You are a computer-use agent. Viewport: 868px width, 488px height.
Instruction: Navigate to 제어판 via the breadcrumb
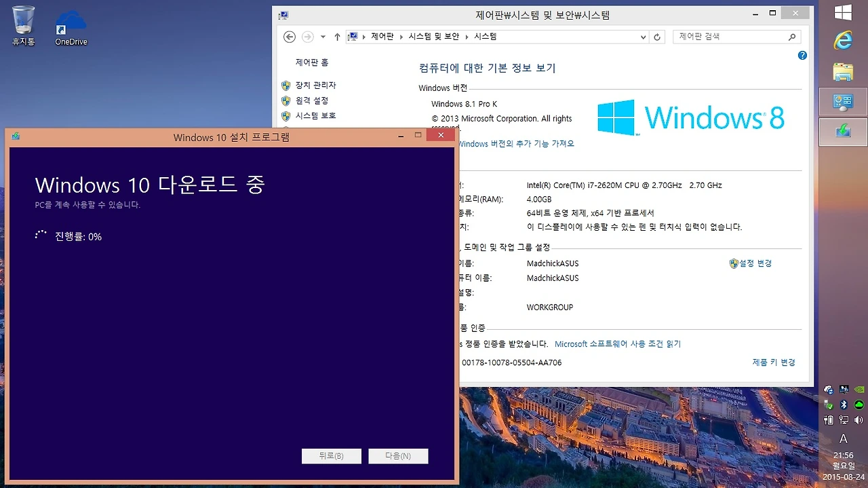[x=382, y=37]
